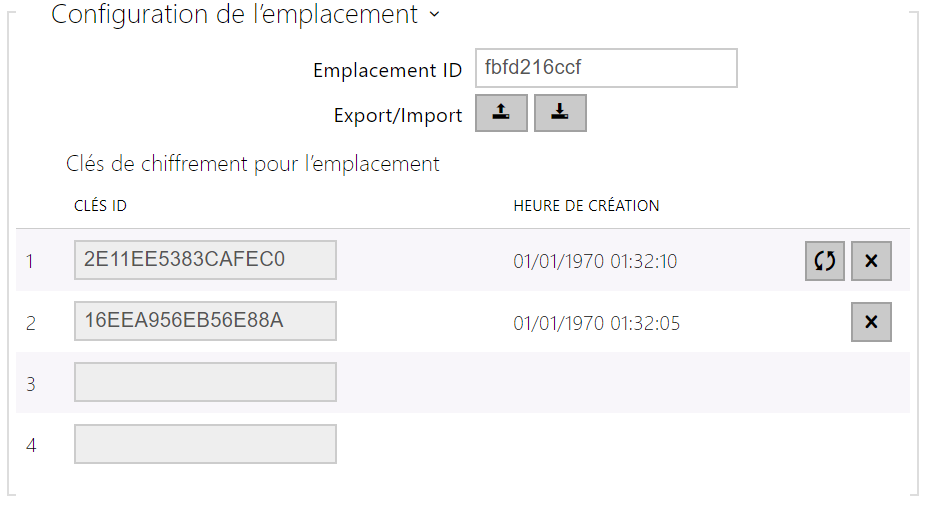This screenshot has width=926, height=510.
Task: Click the CLÉS ID column header
Action: [x=100, y=206]
